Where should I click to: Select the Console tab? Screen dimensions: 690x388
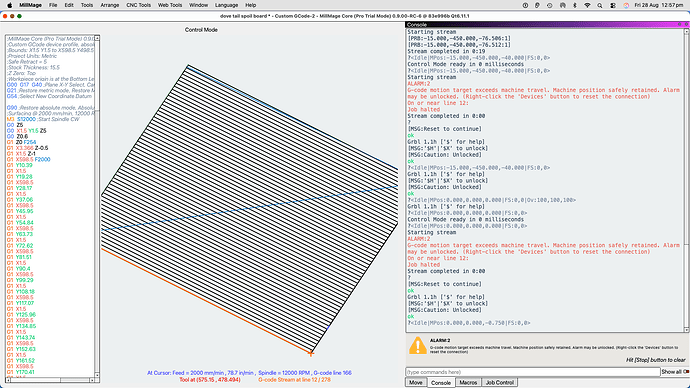(440, 383)
